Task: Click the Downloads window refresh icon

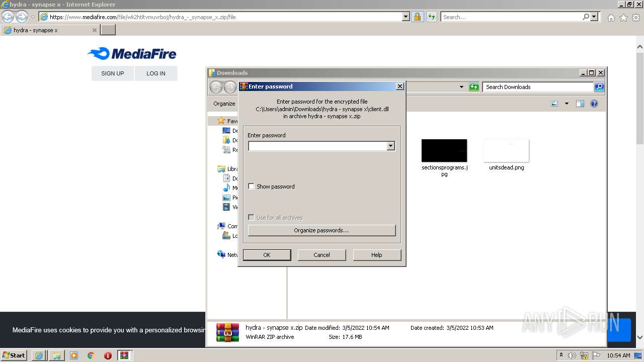Action: click(474, 87)
